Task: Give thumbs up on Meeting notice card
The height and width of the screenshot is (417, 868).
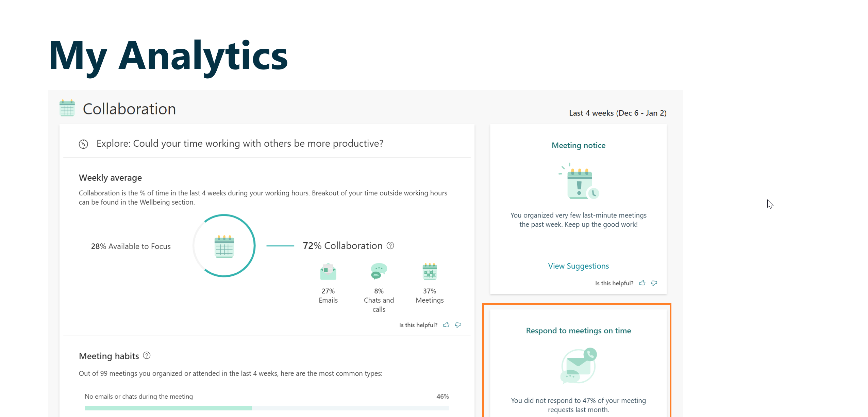Action: coord(642,283)
